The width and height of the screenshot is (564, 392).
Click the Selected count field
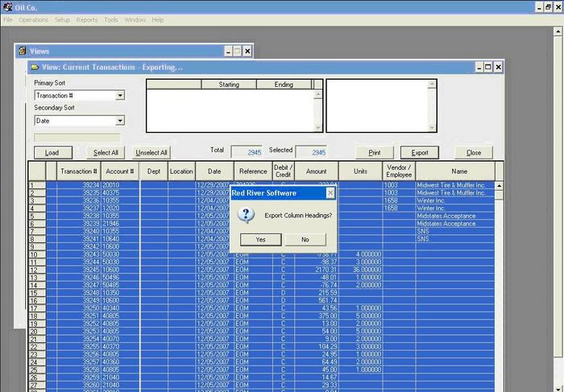[x=311, y=152]
